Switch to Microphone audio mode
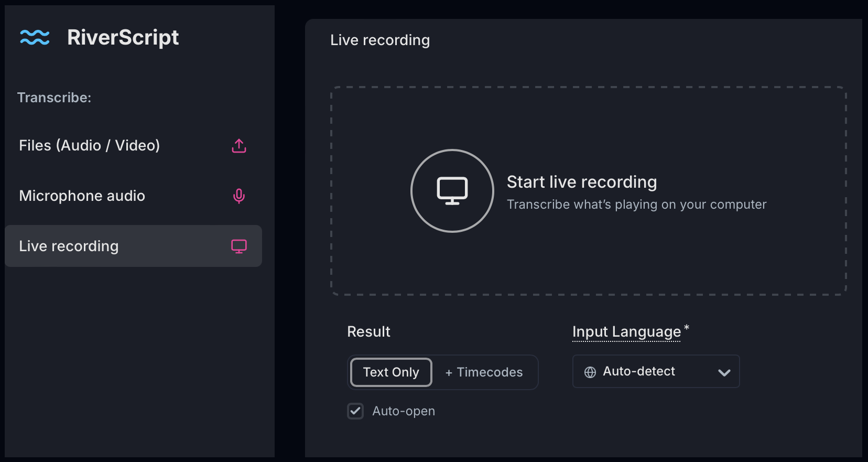Image resolution: width=868 pixels, height=462 pixels. 133,196
